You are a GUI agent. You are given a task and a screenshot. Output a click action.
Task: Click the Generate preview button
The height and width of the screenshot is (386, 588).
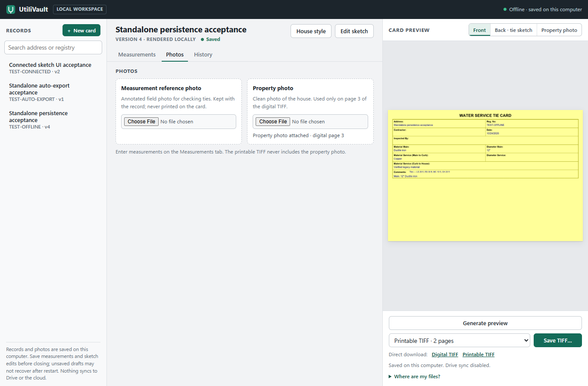pyautogui.click(x=485, y=323)
